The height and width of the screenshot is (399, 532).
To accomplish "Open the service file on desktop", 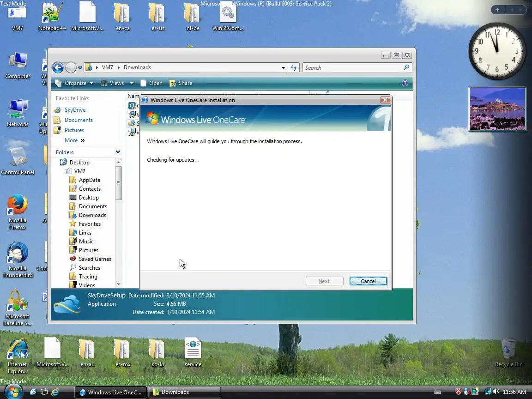I will [193, 353].
